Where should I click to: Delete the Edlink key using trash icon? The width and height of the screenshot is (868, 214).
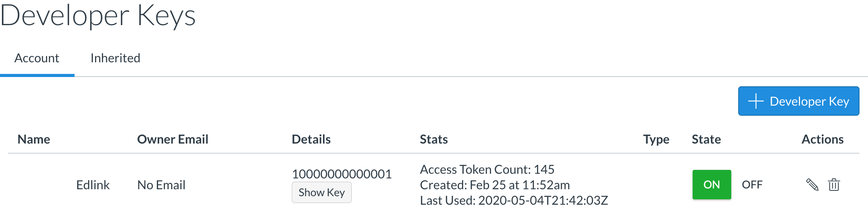[x=834, y=185]
